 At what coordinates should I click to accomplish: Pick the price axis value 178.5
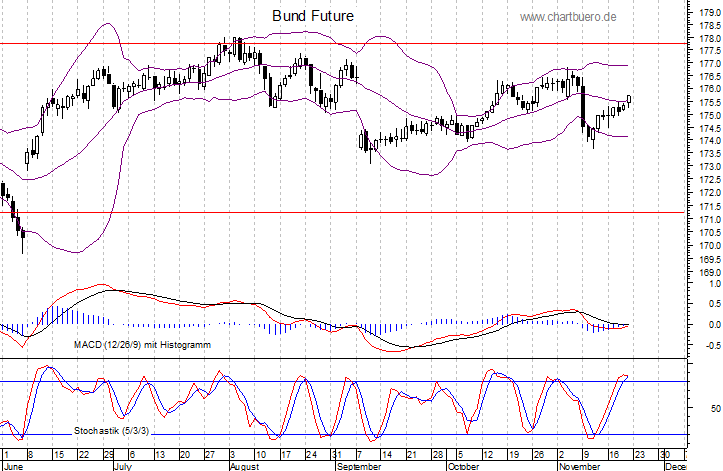710,25
